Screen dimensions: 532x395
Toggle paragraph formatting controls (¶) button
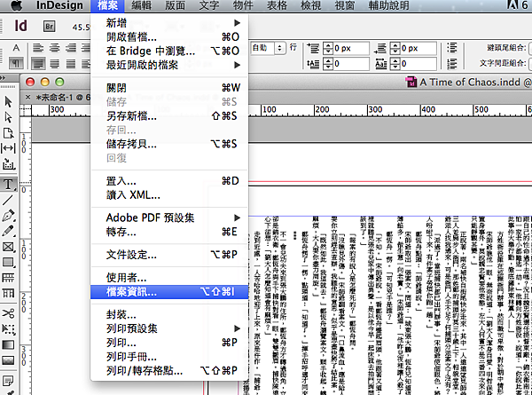(x=16, y=63)
